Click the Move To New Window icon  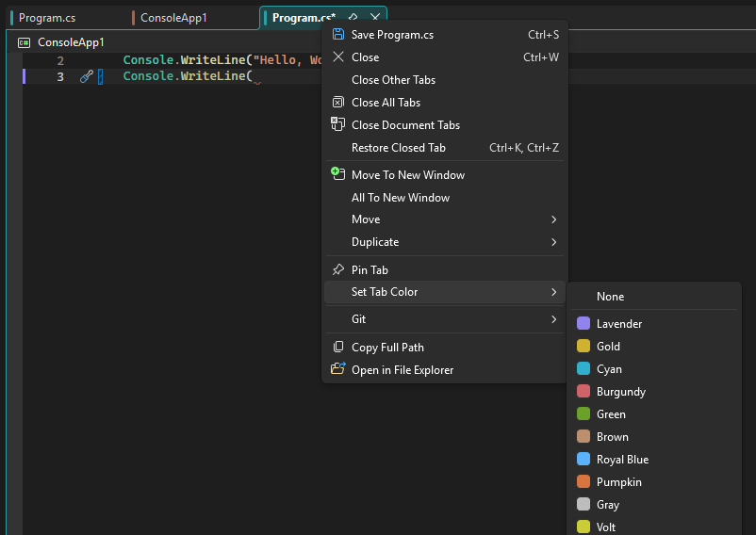click(x=338, y=174)
